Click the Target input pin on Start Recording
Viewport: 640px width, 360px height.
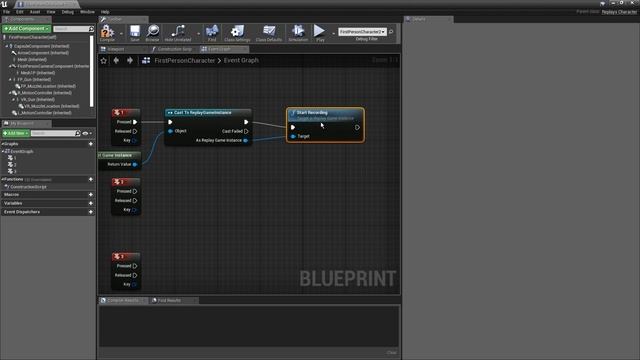click(x=293, y=136)
